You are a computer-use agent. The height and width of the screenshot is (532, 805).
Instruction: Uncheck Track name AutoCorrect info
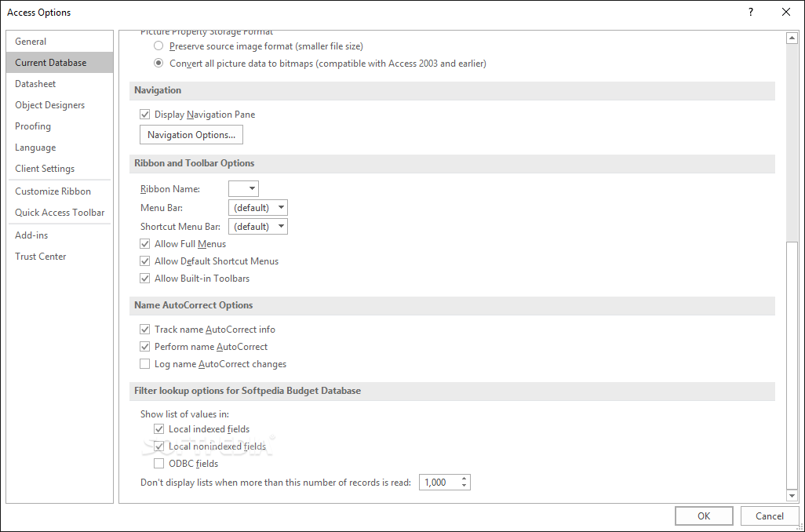145,329
